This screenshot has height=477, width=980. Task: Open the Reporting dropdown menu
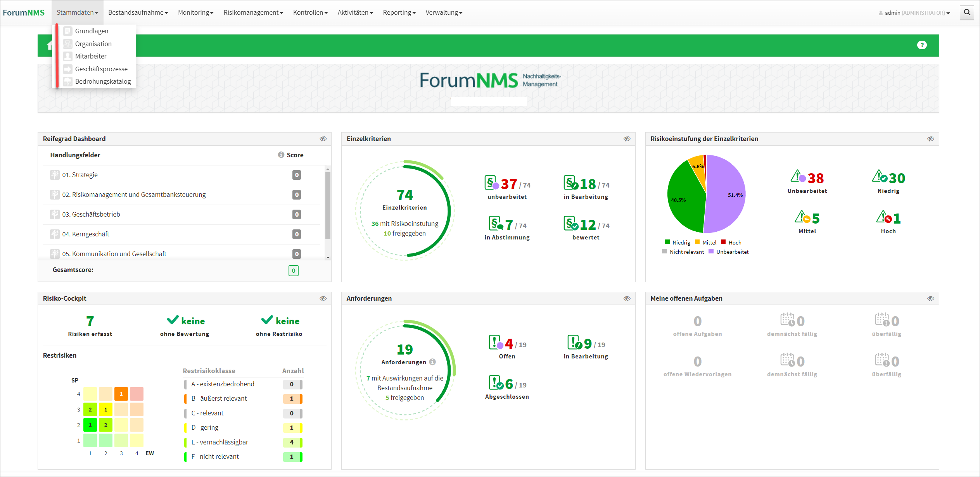[x=399, y=12]
